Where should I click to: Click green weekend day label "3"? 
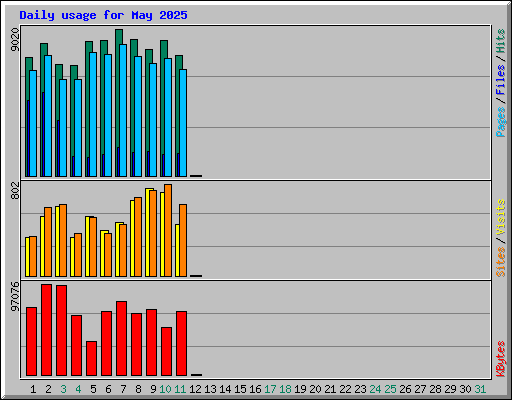click(x=63, y=389)
